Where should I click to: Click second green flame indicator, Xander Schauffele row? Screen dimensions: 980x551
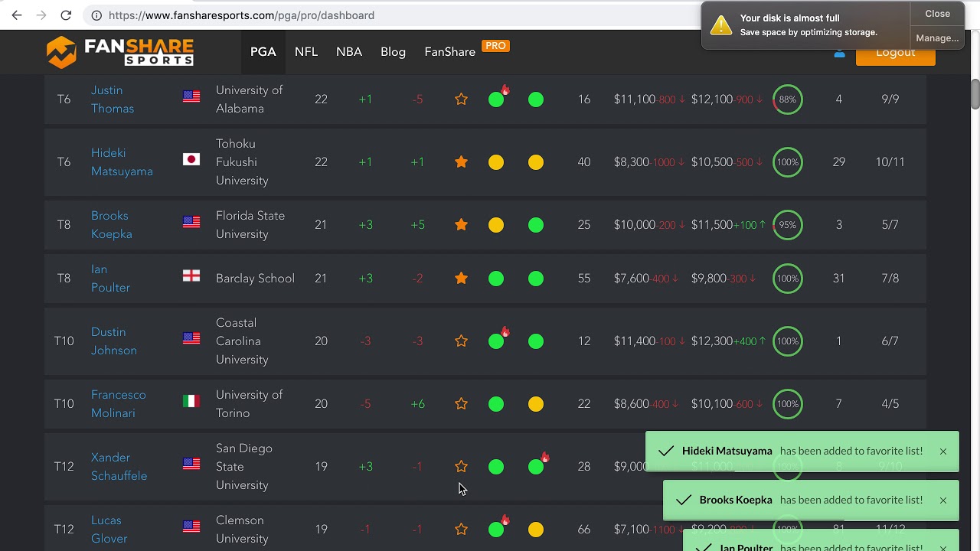(x=536, y=467)
